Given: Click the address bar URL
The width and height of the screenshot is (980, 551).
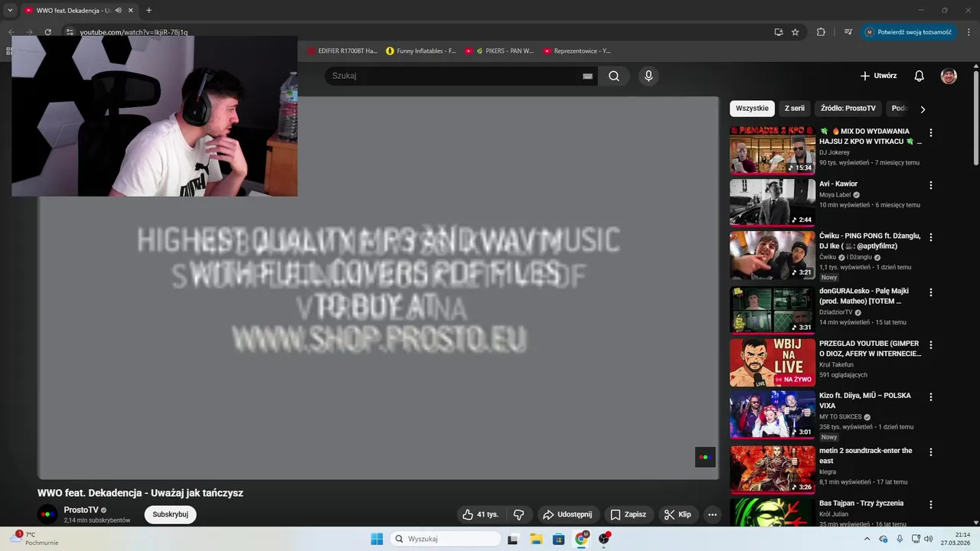Looking at the screenshot, I should coord(134,32).
